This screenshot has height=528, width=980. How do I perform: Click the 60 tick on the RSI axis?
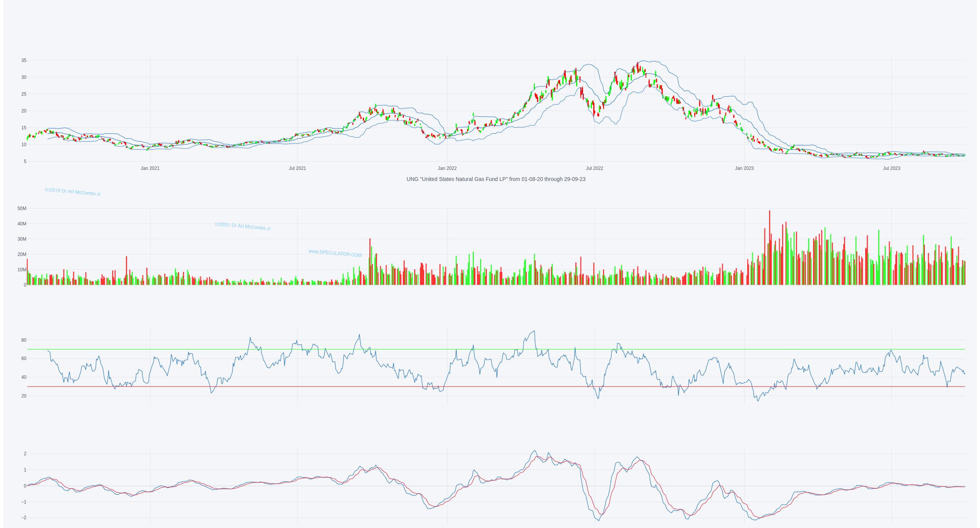click(24, 359)
